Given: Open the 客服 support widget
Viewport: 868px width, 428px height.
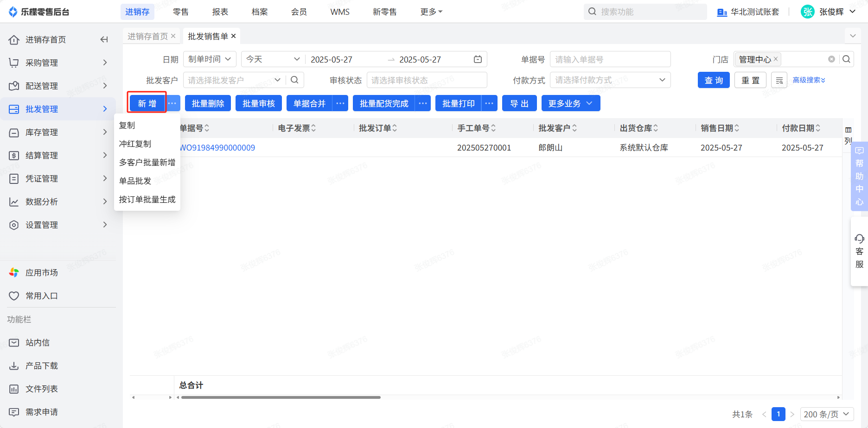Looking at the screenshot, I should tap(859, 252).
